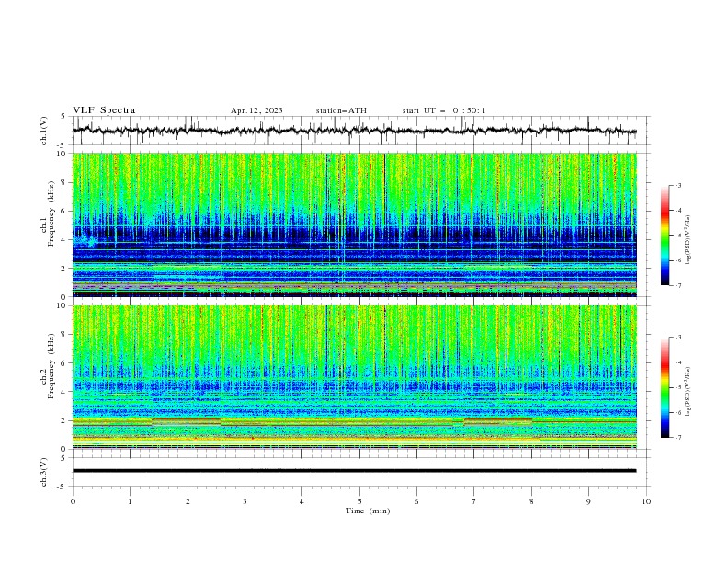Click the ch.1 Frequency (kHz) axis label
This screenshot has height=563, width=728.
coord(49,214)
